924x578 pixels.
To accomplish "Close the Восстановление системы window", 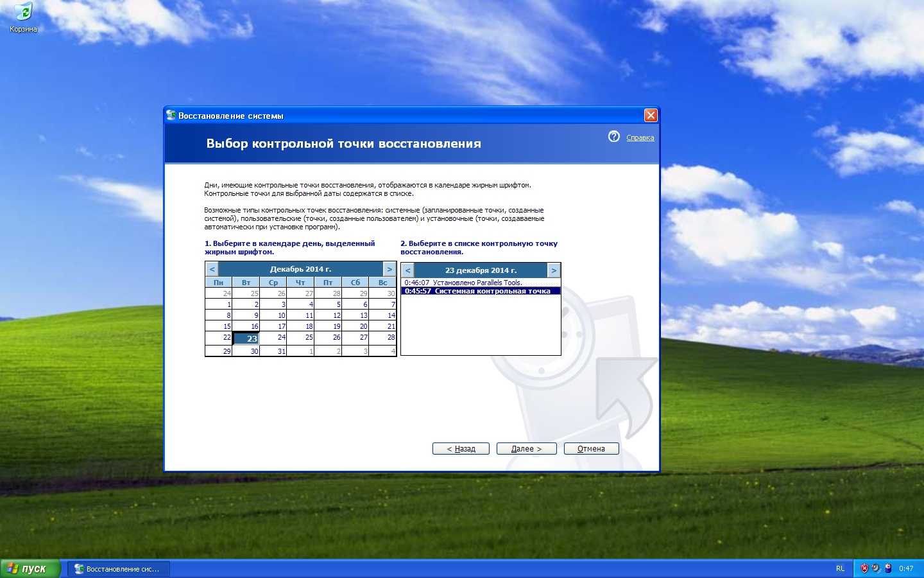I will (651, 116).
